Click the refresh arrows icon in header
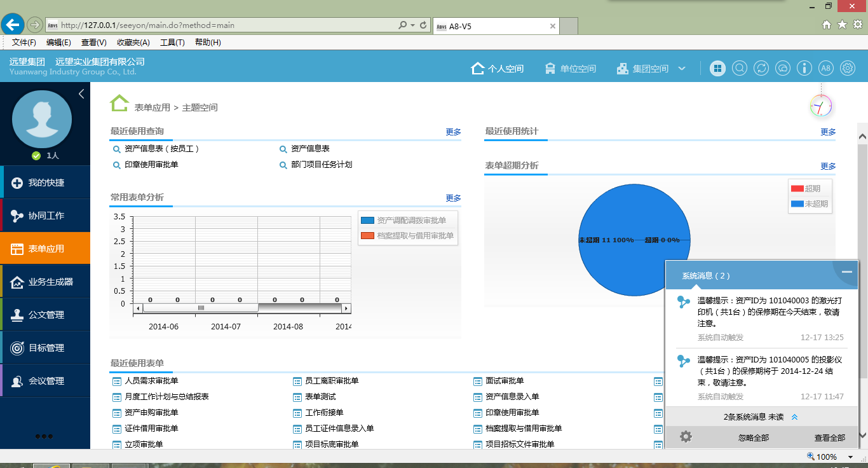 pyautogui.click(x=761, y=69)
